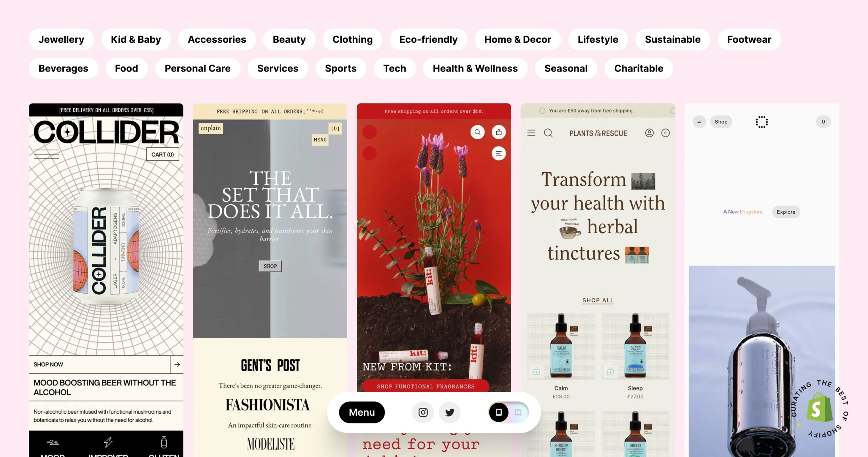The image size is (868, 457).
Task: Switch to mobile view toggle
Action: (499, 412)
